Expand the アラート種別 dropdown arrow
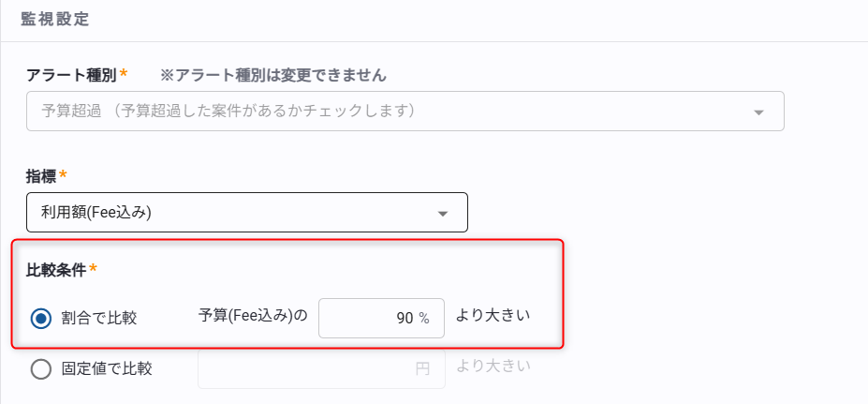This screenshot has width=868, height=404. pyautogui.click(x=759, y=112)
